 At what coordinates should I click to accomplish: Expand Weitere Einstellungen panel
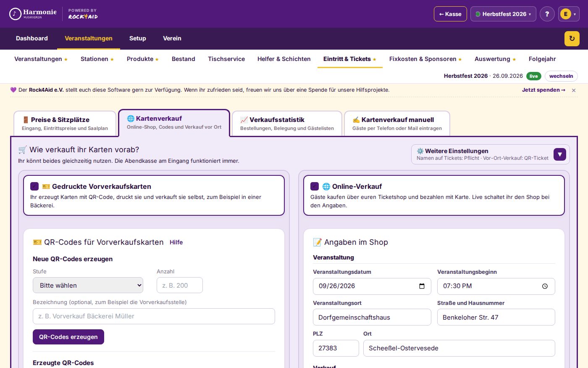pos(559,154)
